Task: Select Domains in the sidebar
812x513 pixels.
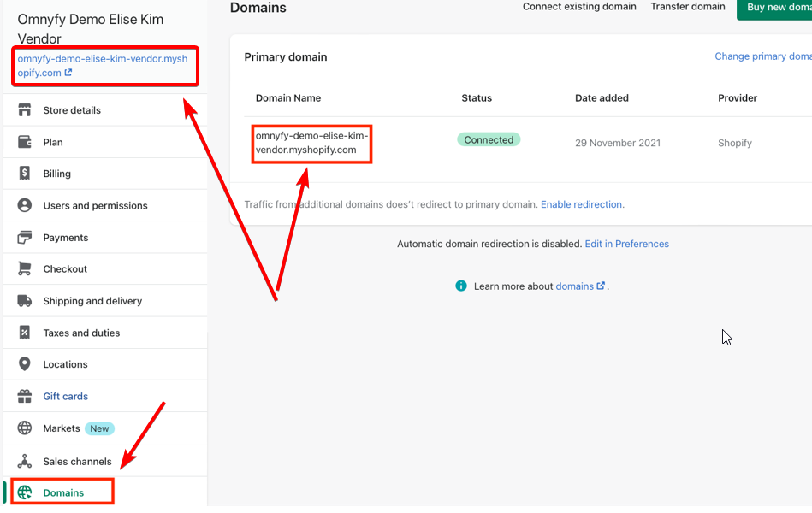Action: click(x=105, y=492)
